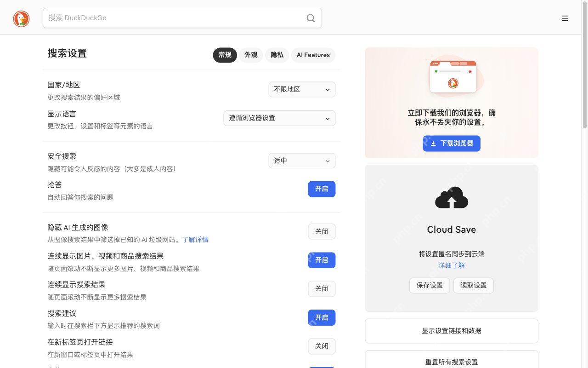588x368 pixels.
Task: Click the 读取设置 button
Action: (474, 285)
